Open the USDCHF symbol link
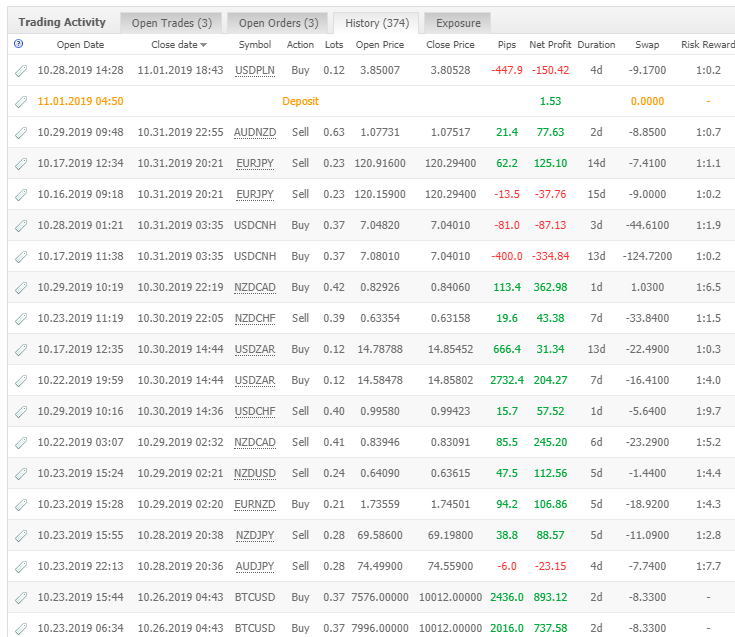 (255, 411)
